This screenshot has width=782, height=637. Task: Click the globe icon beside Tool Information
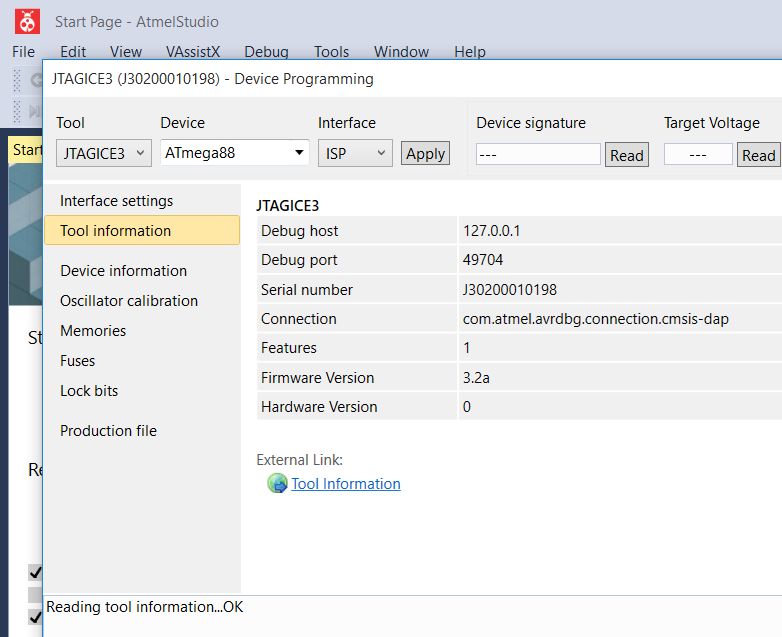pos(277,483)
